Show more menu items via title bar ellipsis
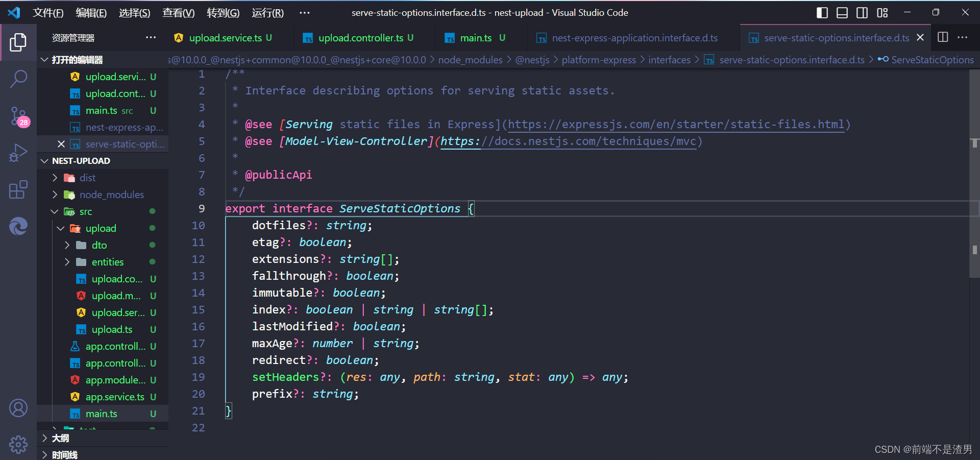 [305, 13]
